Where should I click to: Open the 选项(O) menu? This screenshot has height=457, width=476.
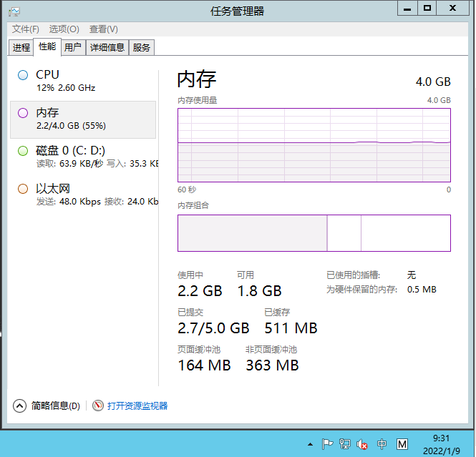[x=64, y=29]
